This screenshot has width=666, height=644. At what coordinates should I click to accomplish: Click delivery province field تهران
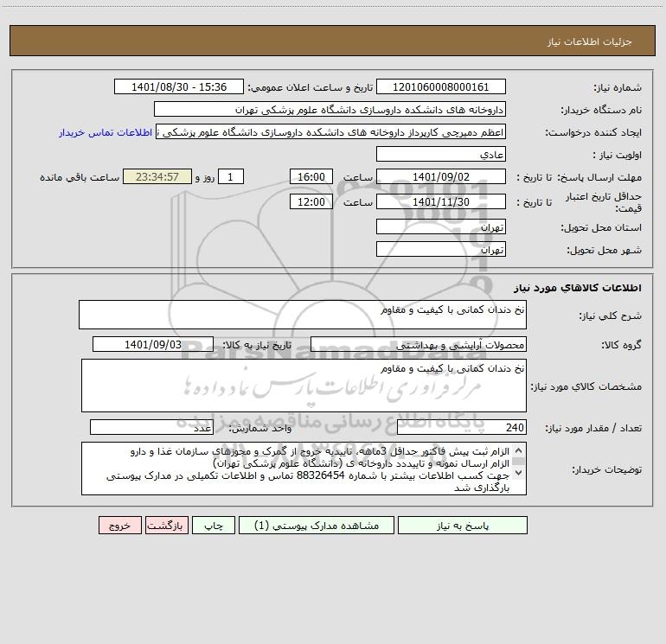[x=441, y=226]
